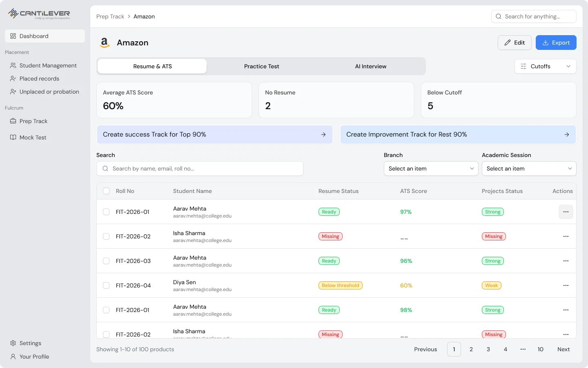Click ATS Score column header
This screenshot has height=368, width=588.
(x=414, y=191)
